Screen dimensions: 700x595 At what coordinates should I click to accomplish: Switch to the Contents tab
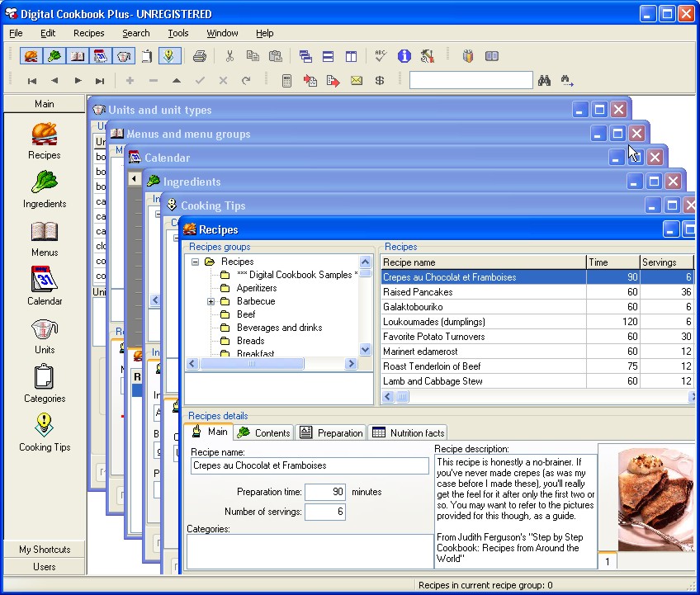click(x=264, y=432)
